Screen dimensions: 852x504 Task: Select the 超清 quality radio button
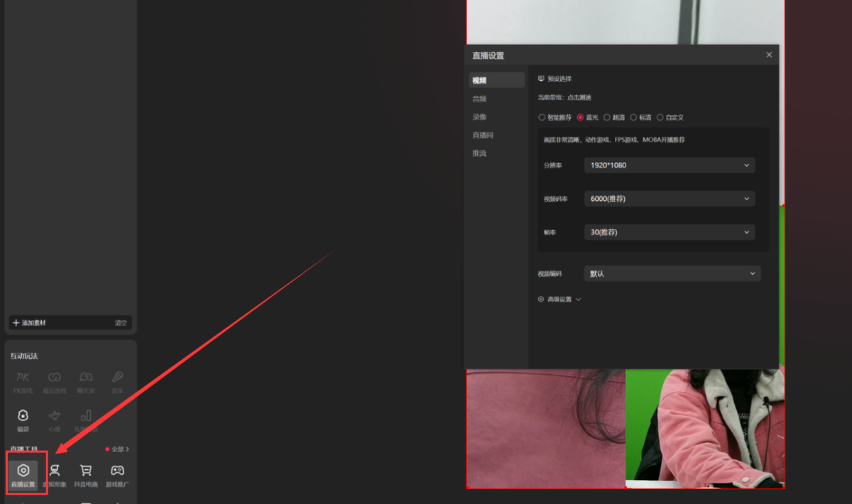click(607, 117)
